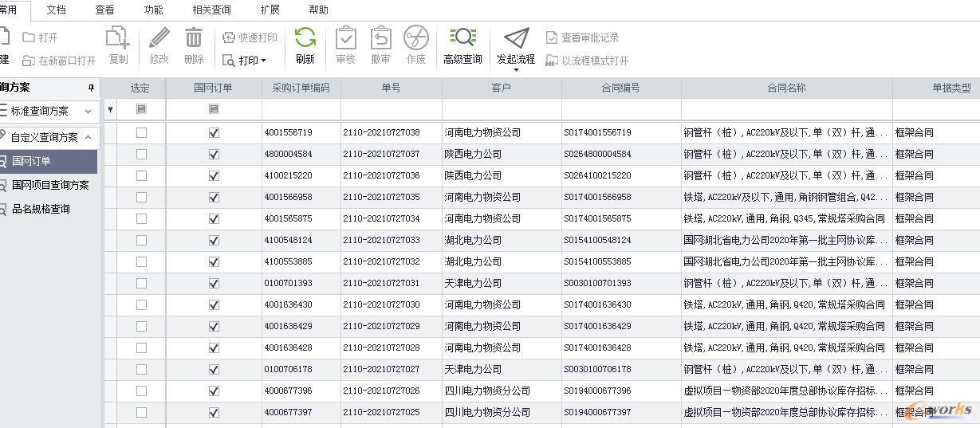Click the 删除 trash icon

pos(194,37)
